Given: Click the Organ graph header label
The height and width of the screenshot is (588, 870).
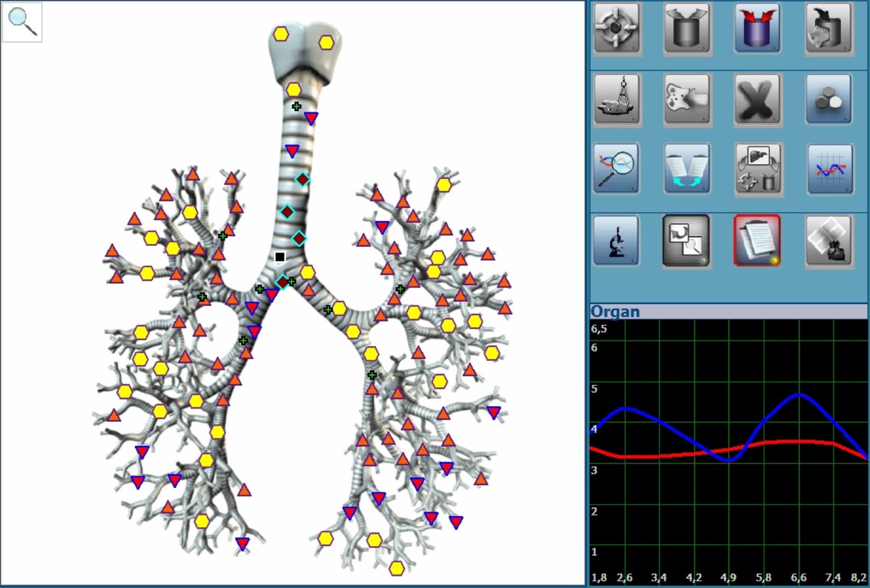Looking at the screenshot, I should pos(615,312).
